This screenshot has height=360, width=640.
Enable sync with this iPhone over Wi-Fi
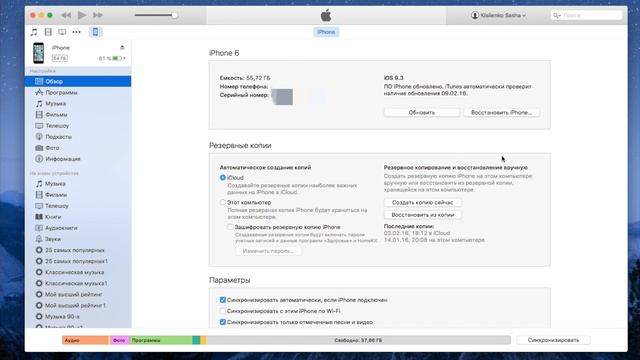coord(222,311)
